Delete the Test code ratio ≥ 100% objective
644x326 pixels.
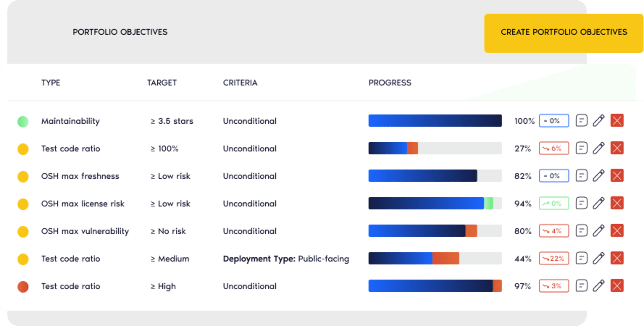click(617, 148)
